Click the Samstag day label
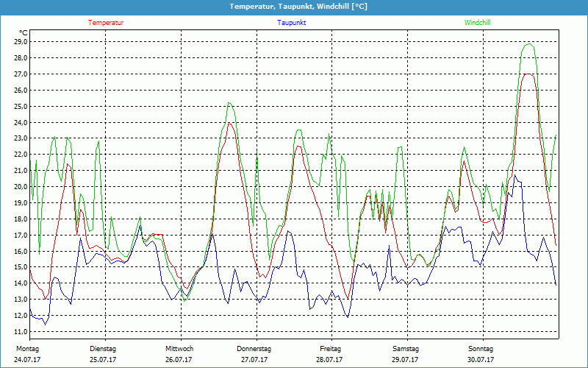This screenshot has width=588, height=368. click(406, 349)
